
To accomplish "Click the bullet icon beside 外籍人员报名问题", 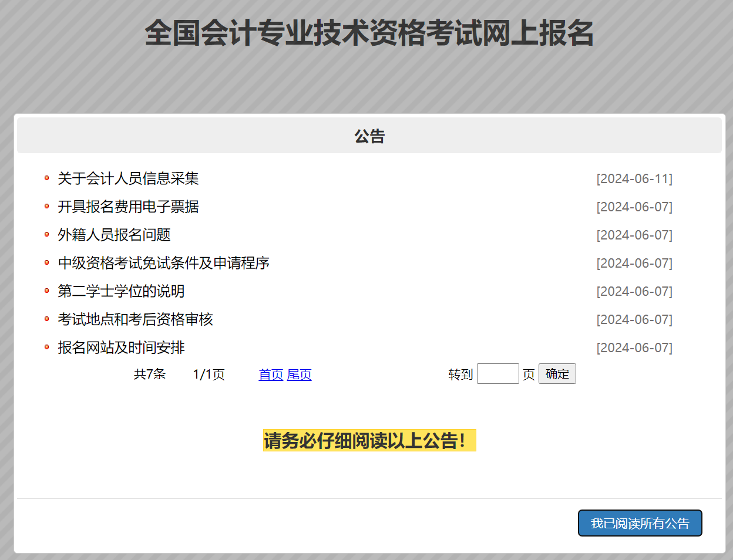I will [x=47, y=235].
